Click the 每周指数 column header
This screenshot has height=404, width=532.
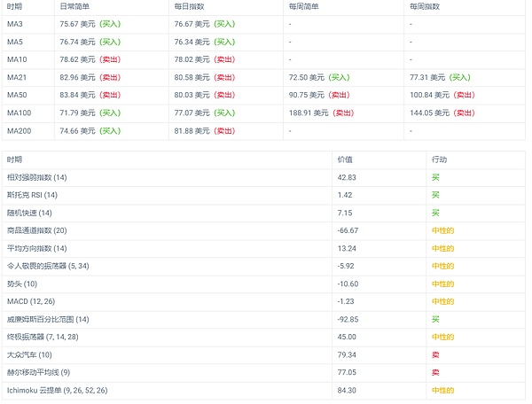coord(425,6)
